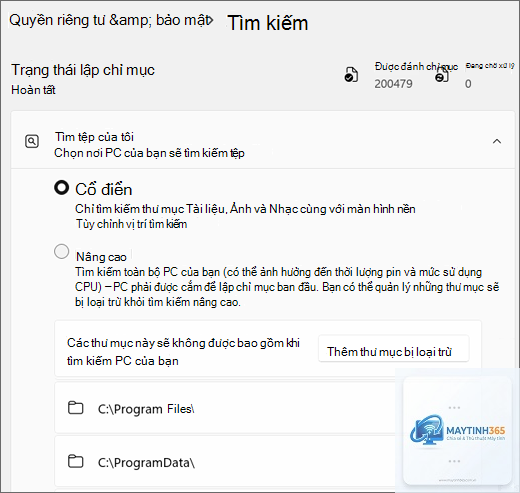
Task: Click the 'Tìm kiếm' page title
Action: pyautogui.click(x=268, y=23)
